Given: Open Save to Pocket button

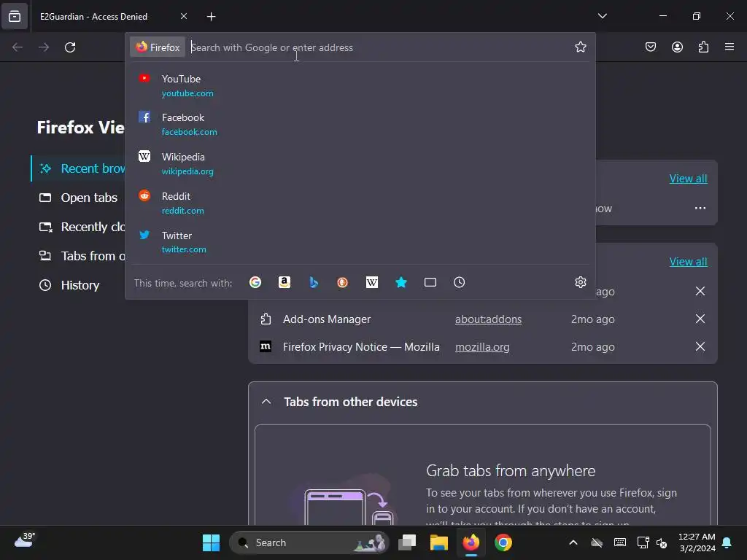Looking at the screenshot, I should click(x=650, y=47).
